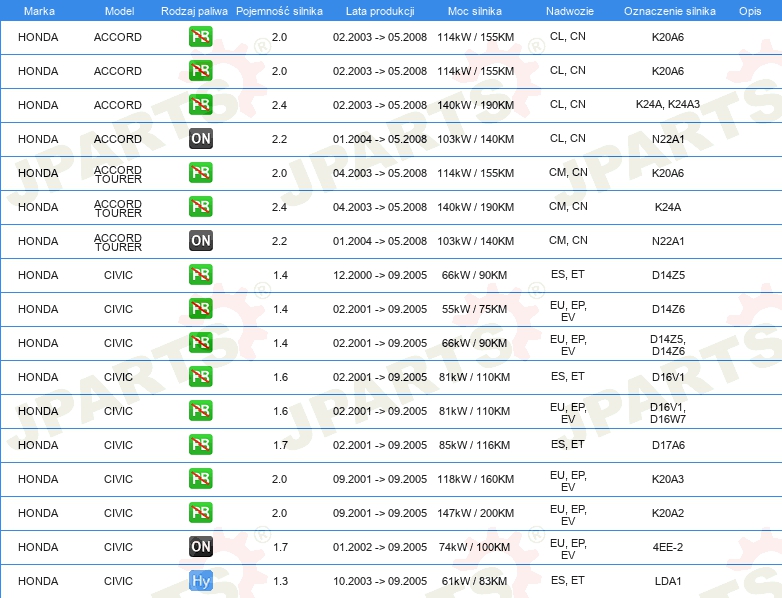Click body code ES, ET in the LDA1 row
The image size is (782, 598).
click(568, 580)
